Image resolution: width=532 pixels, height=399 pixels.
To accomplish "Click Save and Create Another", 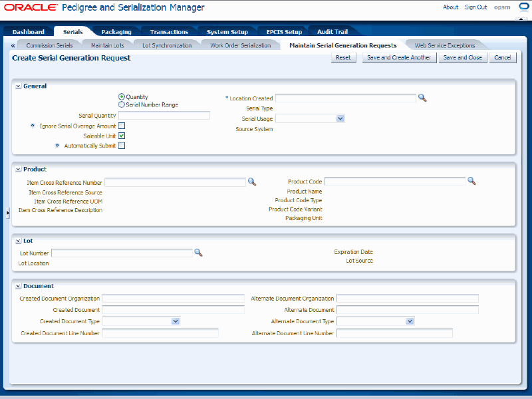I will click(x=399, y=58).
